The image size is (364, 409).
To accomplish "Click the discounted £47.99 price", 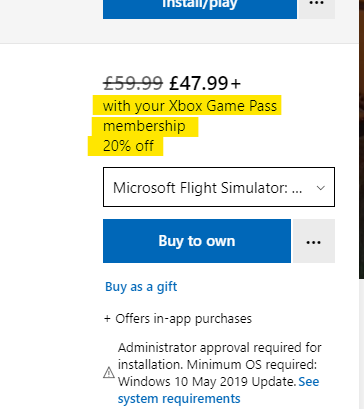I will (x=199, y=83).
